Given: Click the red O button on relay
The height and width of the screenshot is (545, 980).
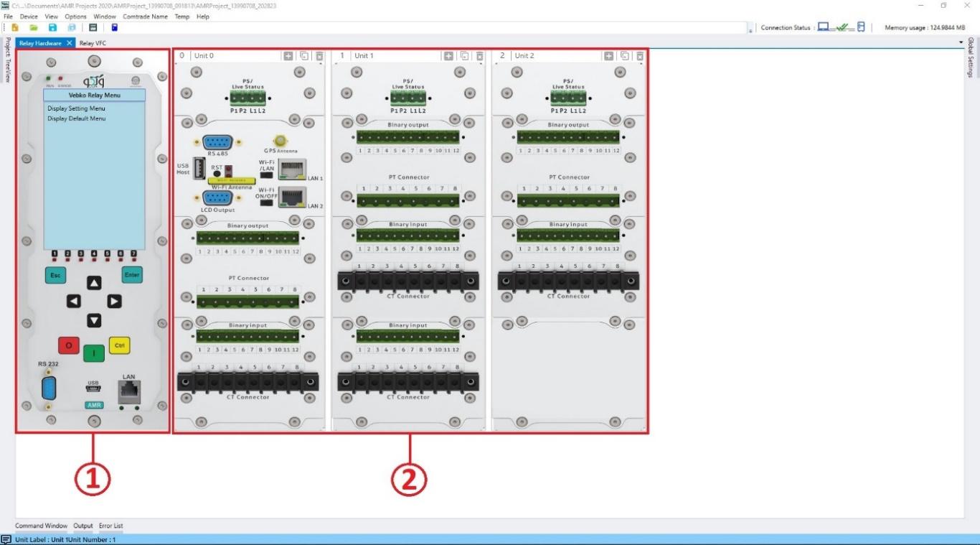Looking at the screenshot, I should tap(69, 345).
